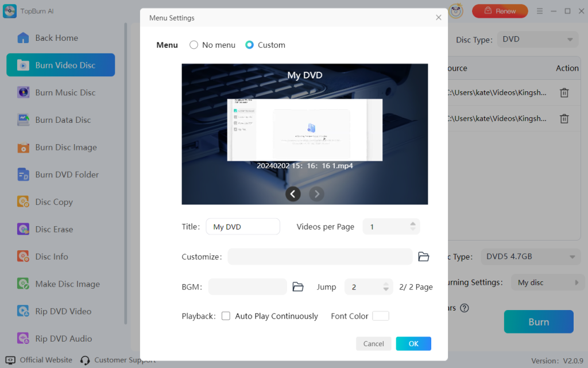The width and height of the screenshot is (588, 368).
Task: Delete the first Kingsh source file
Action: click(564, 92)
